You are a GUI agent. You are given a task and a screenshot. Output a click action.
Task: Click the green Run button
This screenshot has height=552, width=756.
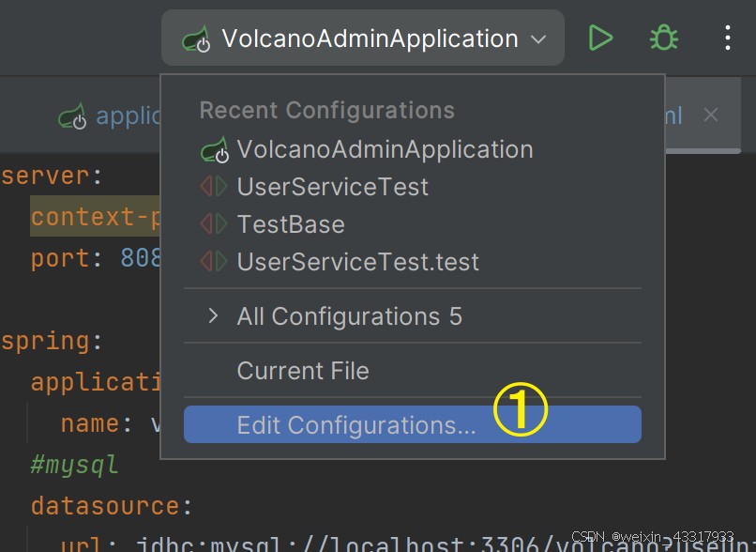point(600,38)
